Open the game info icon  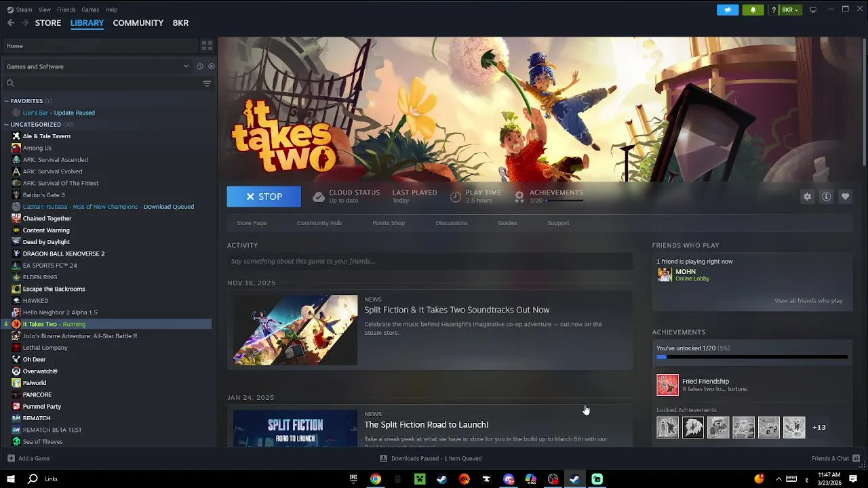(x=826, y=197)
